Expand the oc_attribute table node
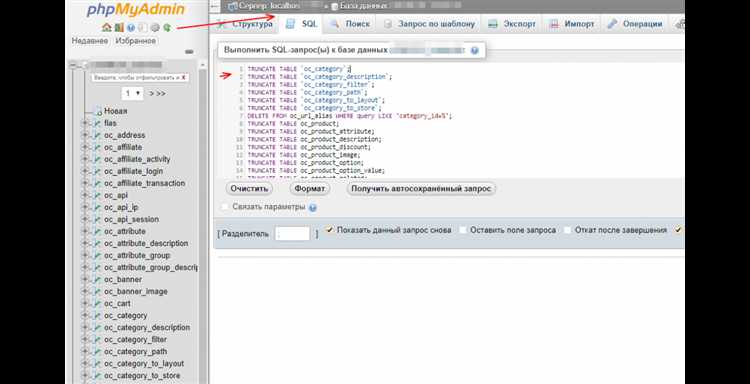The image size is (750, 384). coord(86,231)
